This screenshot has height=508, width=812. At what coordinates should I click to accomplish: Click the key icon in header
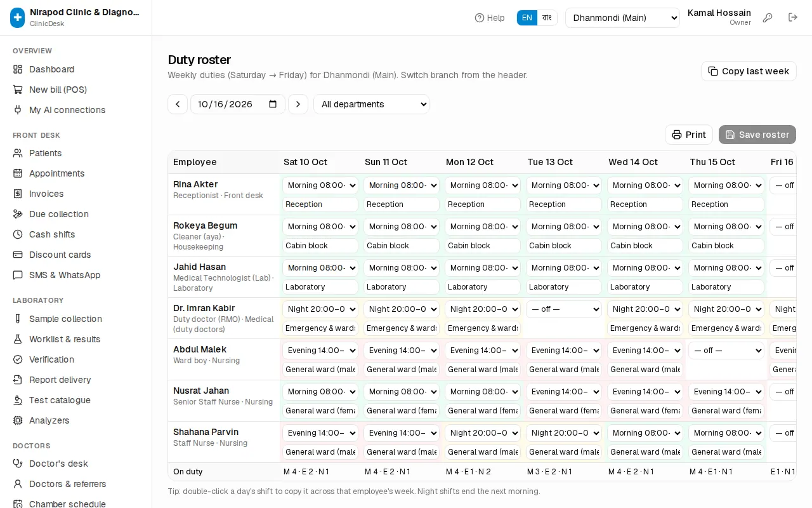click(x=768, y=18)
